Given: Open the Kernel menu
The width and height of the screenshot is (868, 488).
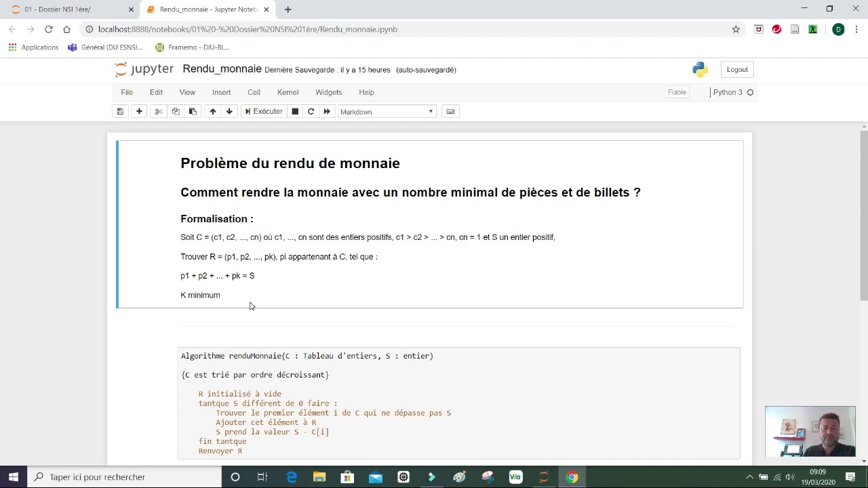Looking at the screenshot, I should pos(288,92).
